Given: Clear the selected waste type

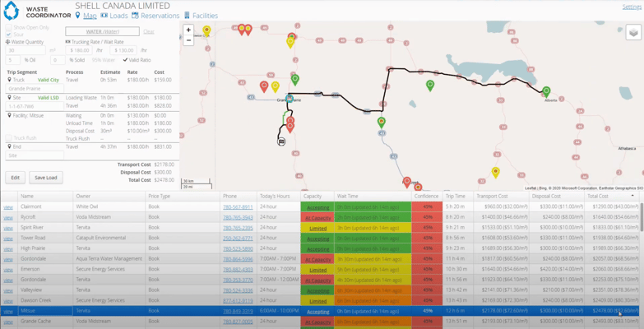Looking at the screenshot, I should [149, 31].
